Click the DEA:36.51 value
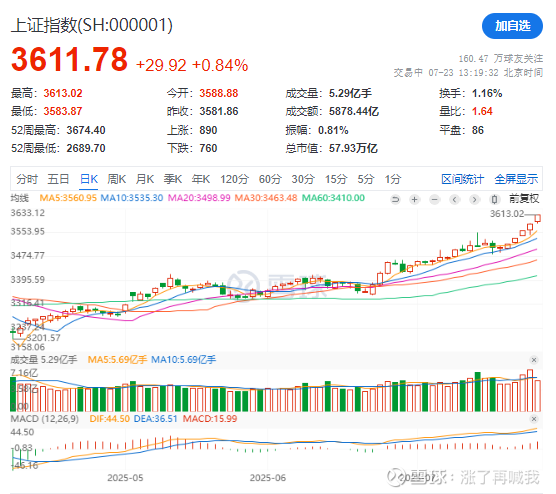This screenshot has height=494, width=556. [155, 419]
